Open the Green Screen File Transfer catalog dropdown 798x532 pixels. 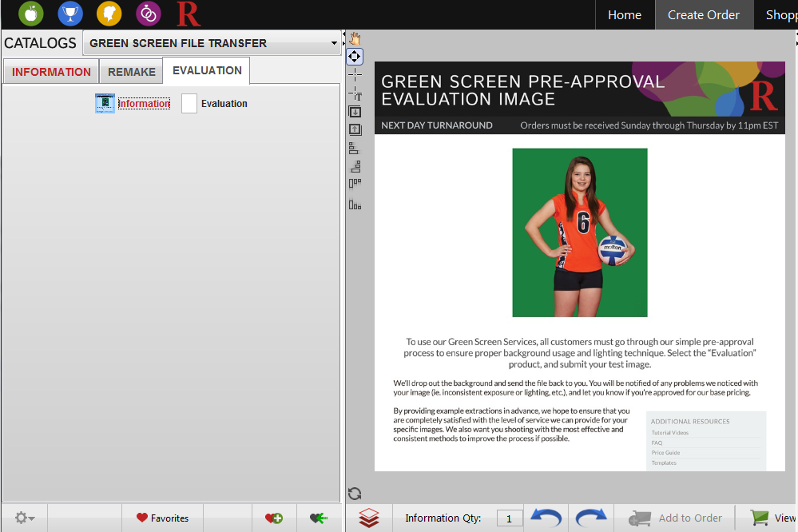212,43
